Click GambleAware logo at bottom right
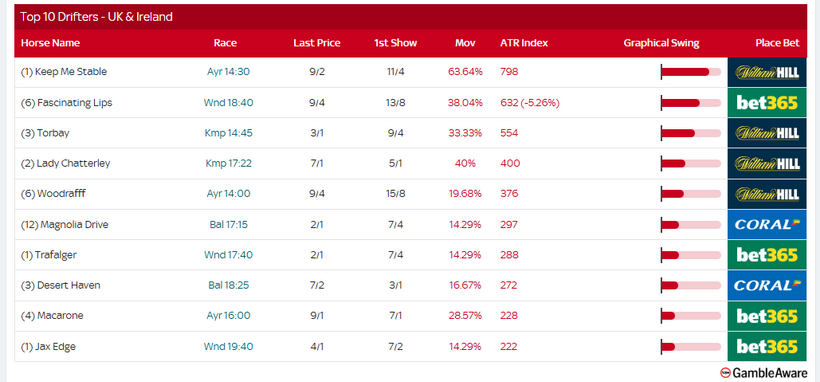This screenshot has width=820, height=382. [764, 373]
